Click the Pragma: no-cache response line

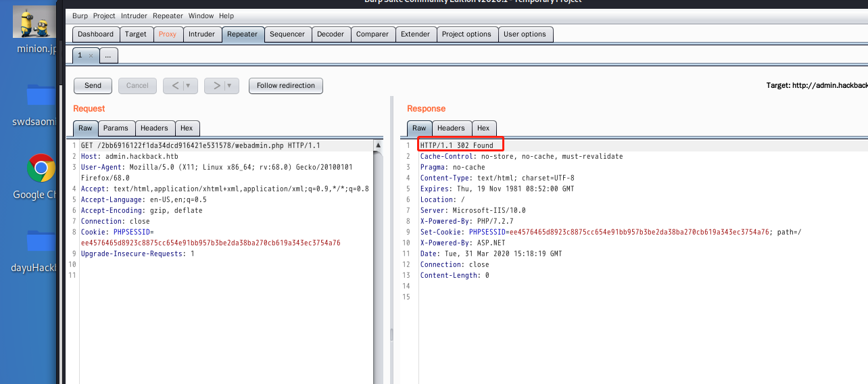[x=453, y=167]
